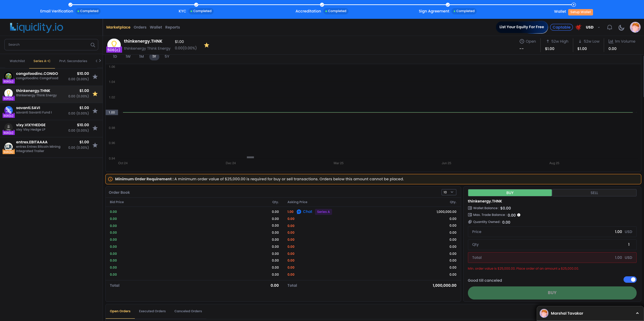Click the chart horizontal scroll handle

(250, 157)
